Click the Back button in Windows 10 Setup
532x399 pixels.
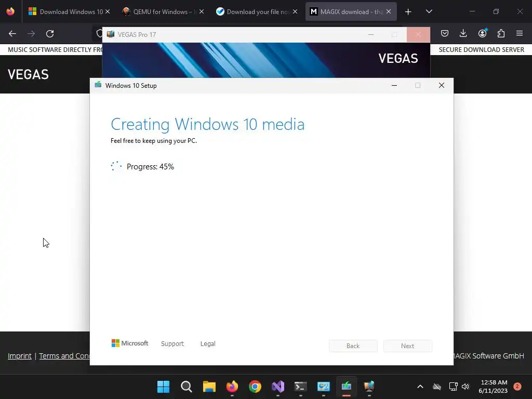pos(353,345)
